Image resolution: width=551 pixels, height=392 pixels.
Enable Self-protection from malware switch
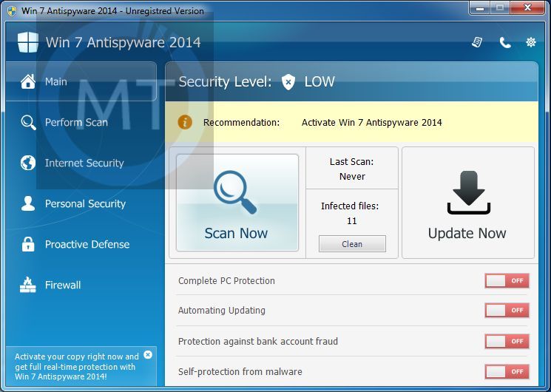tap(507, 371)
